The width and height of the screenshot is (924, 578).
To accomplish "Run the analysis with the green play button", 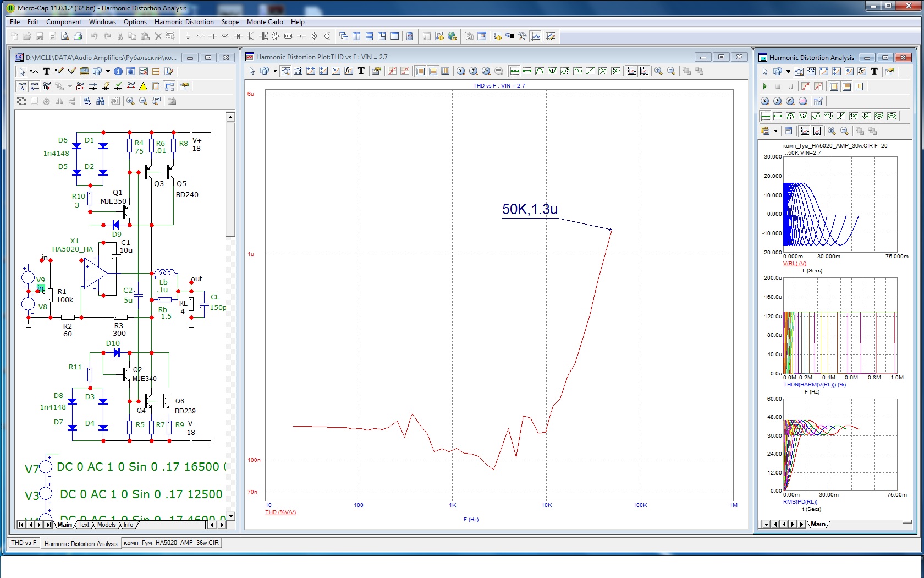I will (765, 86).
